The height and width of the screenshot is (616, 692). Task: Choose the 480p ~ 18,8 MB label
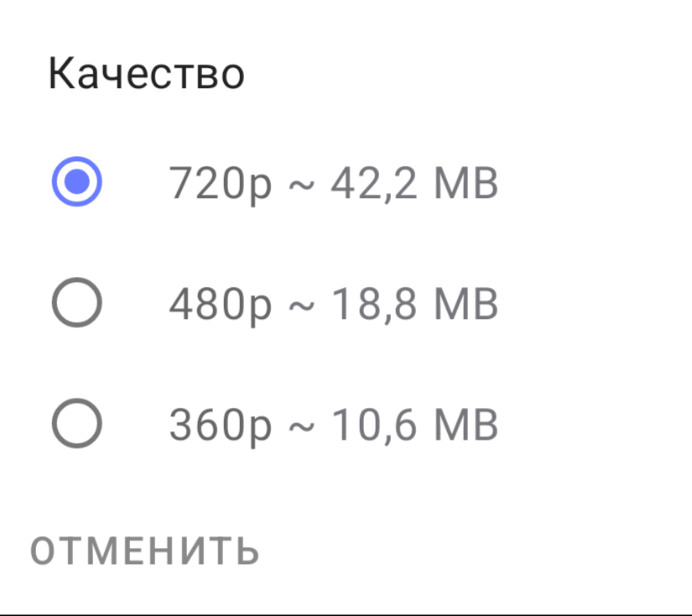[x=333, y=305]
